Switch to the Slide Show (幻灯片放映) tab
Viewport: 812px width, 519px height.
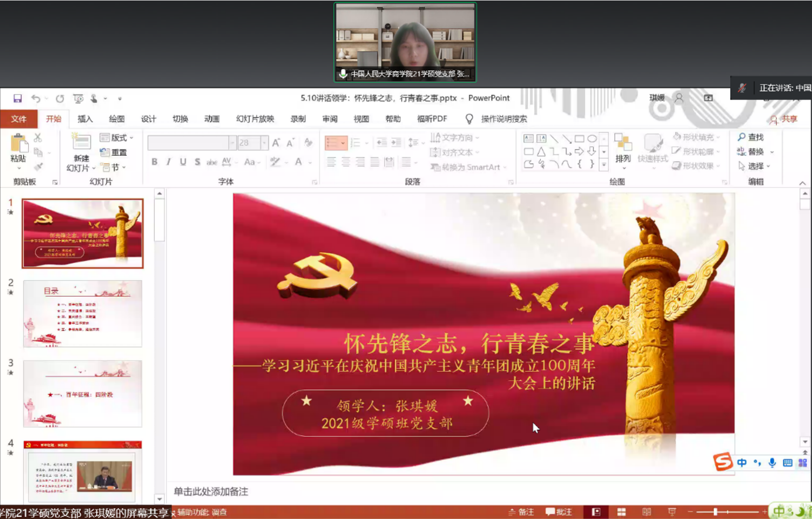[255, 119]
